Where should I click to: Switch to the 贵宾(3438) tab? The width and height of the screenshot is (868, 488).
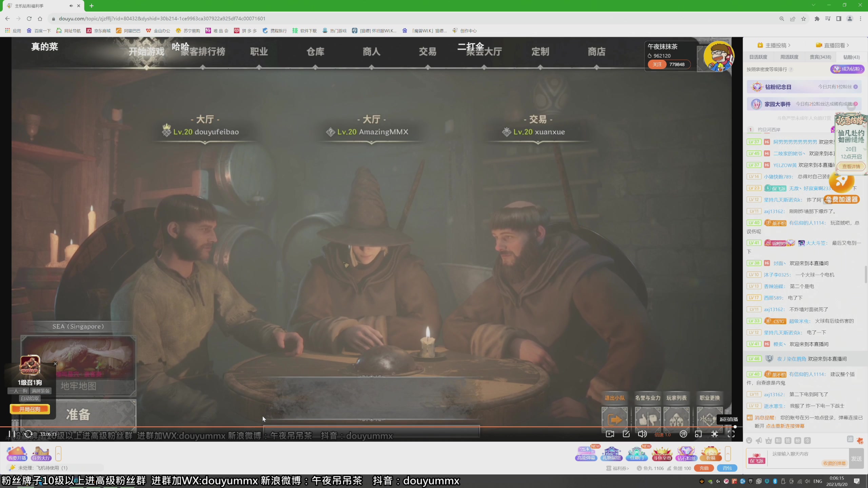821,57
